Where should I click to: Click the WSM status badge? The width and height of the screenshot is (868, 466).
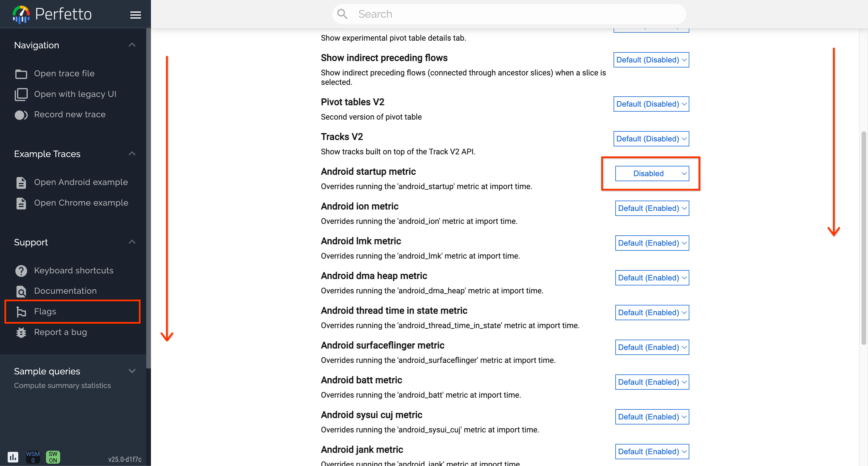tap(33, 457)
